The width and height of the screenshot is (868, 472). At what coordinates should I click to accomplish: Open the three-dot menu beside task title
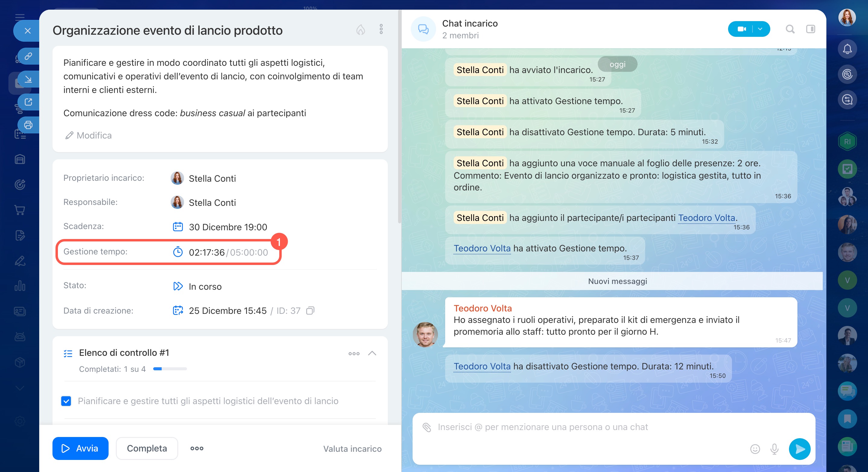[x=381, y=29]
